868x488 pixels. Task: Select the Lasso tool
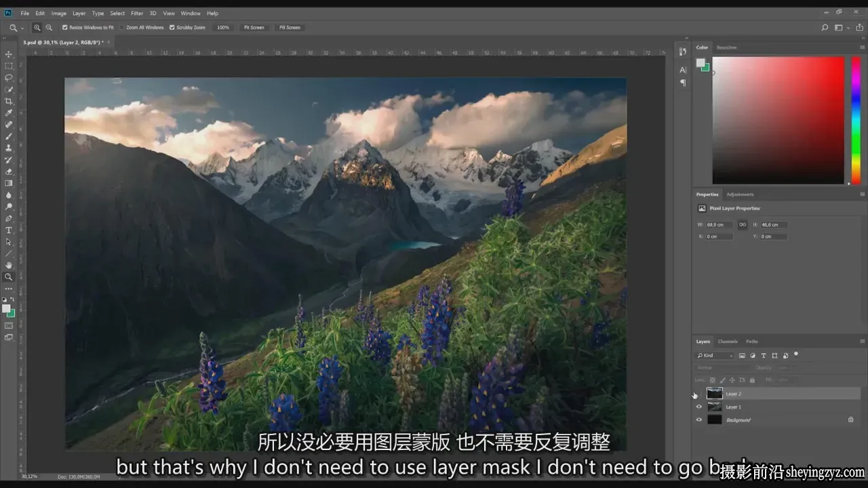pos(9,77)
